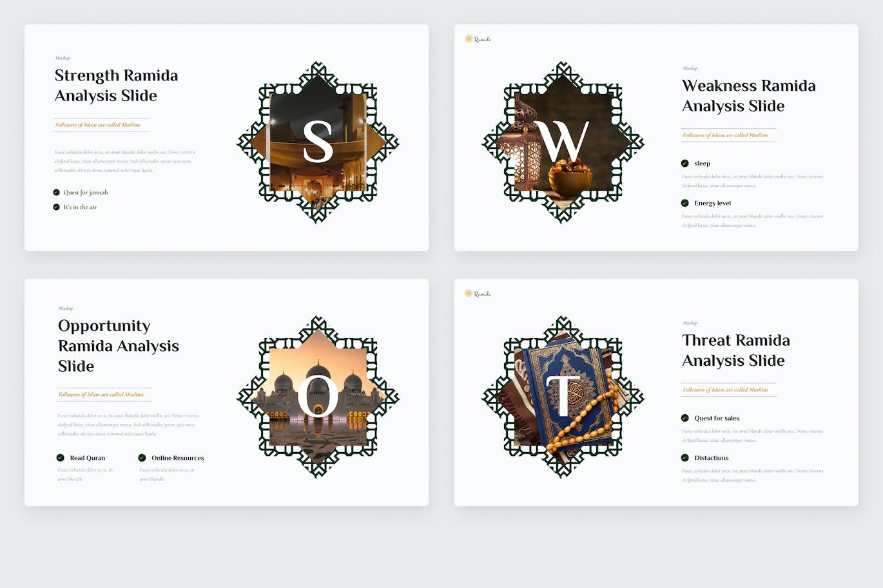Click Mockup tag on Opportunity slide
This screenshot has height=588, width=883.
(x=66, y=308)
